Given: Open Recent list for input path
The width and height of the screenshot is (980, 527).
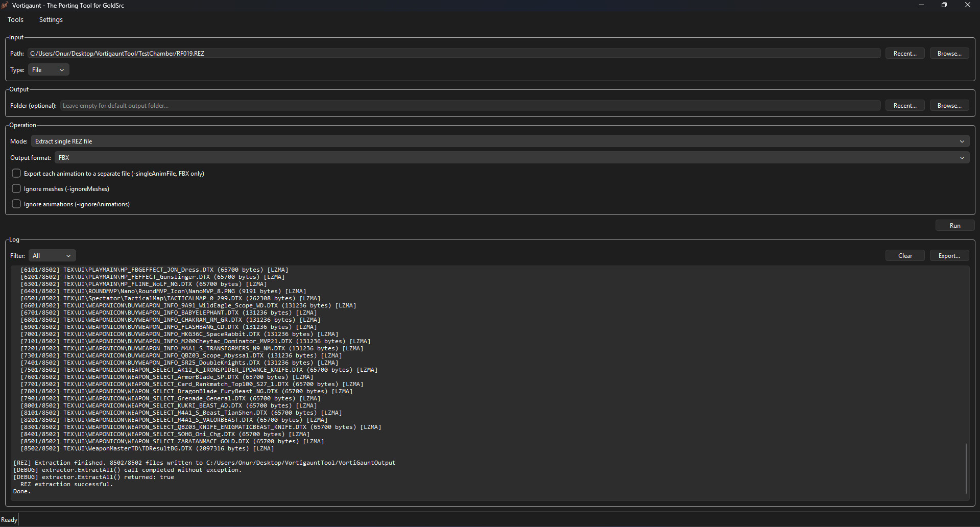Looking at the screenshot, I should pos(904,54).
